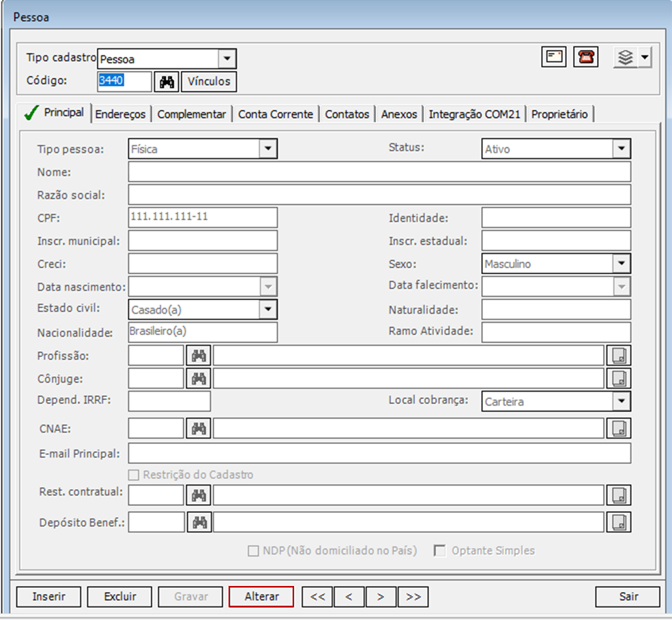Screen dimensions: 672x620
Task: Open the Estado civil dropdown
Action: click(268, 310)
